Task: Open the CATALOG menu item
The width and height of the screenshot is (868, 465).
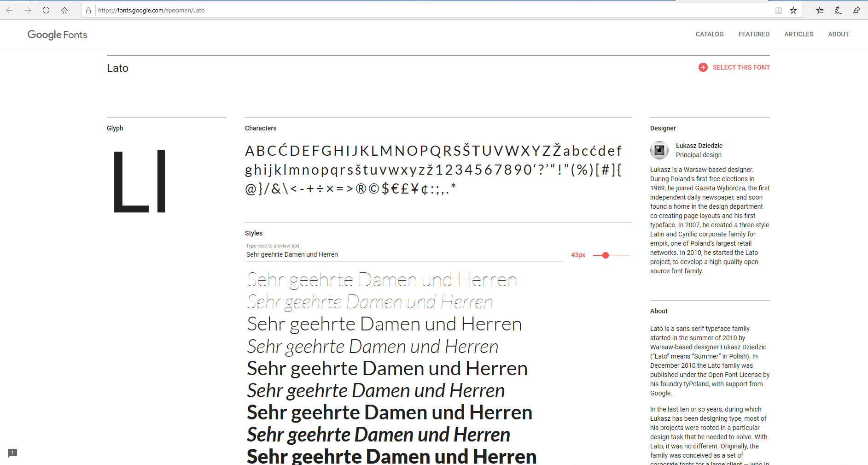Action: coord(710,34)
